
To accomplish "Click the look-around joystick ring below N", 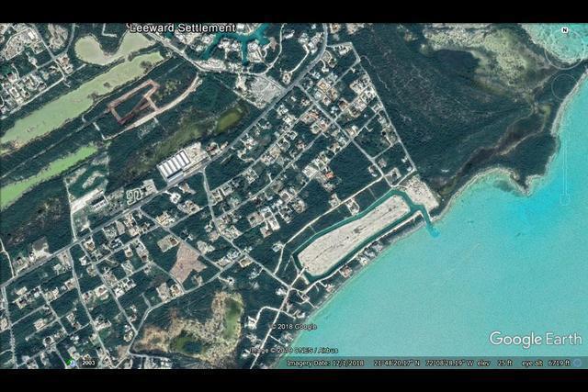I will coord(565,48).
